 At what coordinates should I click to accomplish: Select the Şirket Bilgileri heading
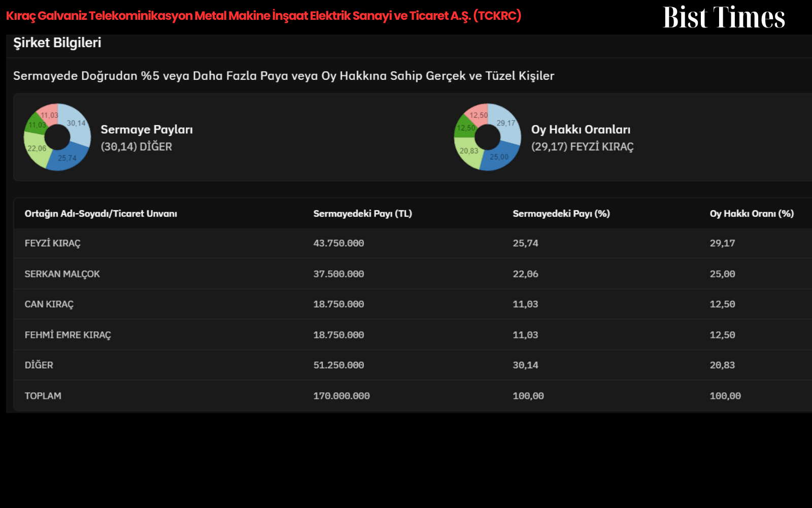[x=57, y=43]
